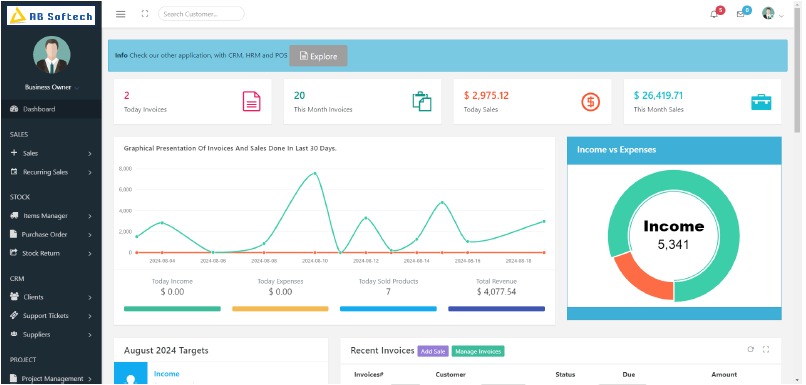Click the This Month Sales briefcase icon
The image size is (806, 385).
[x=761, y=102]
